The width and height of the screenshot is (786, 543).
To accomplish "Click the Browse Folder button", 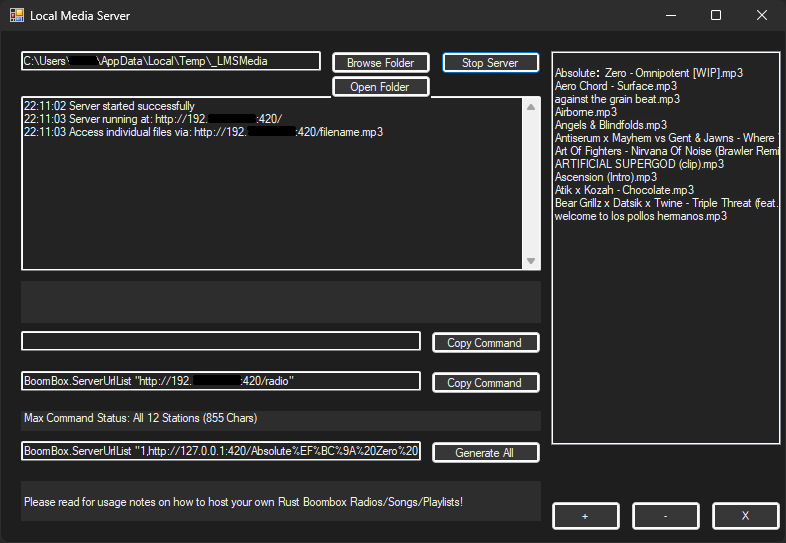I will 380,63.
